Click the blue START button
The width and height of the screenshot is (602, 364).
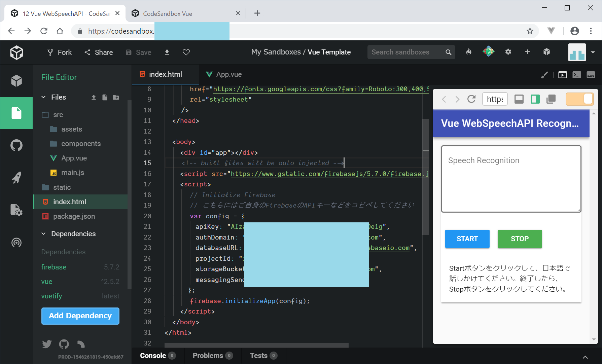pos(467,239)
